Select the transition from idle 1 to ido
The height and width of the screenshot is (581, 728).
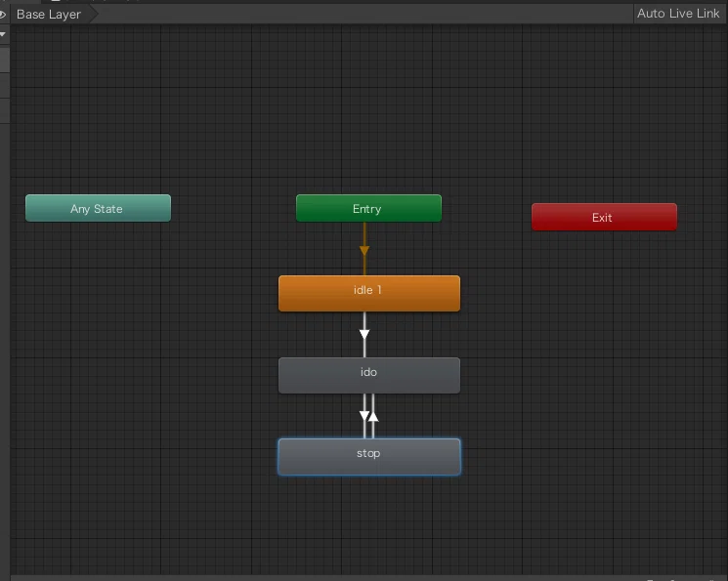pyautogui.click(x=364, y=334)
